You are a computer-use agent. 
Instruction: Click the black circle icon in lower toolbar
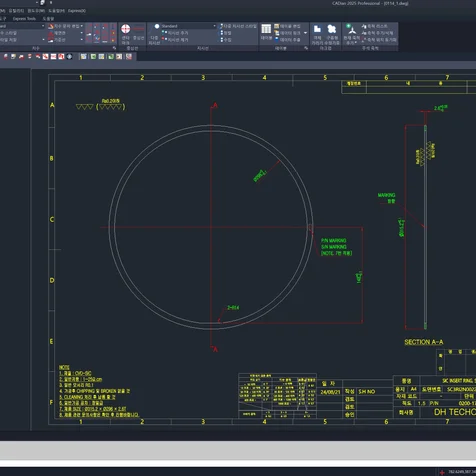[69, 56]
